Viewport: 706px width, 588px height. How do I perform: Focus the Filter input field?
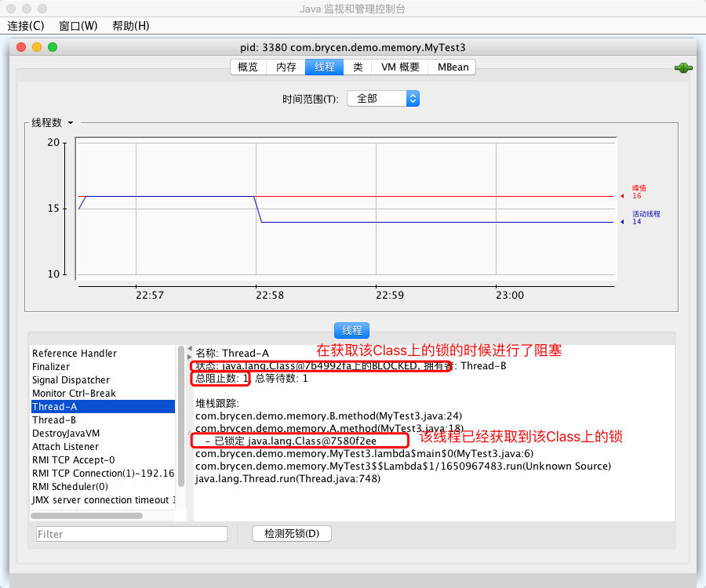132,534
